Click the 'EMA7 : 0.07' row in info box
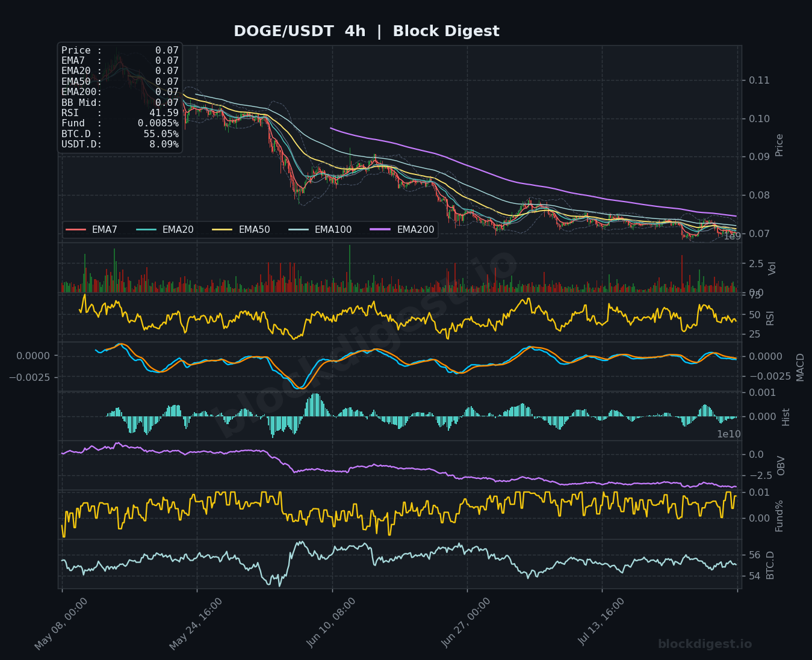The image size is (812, 660). pyautogui.click(x=120, y=61)
